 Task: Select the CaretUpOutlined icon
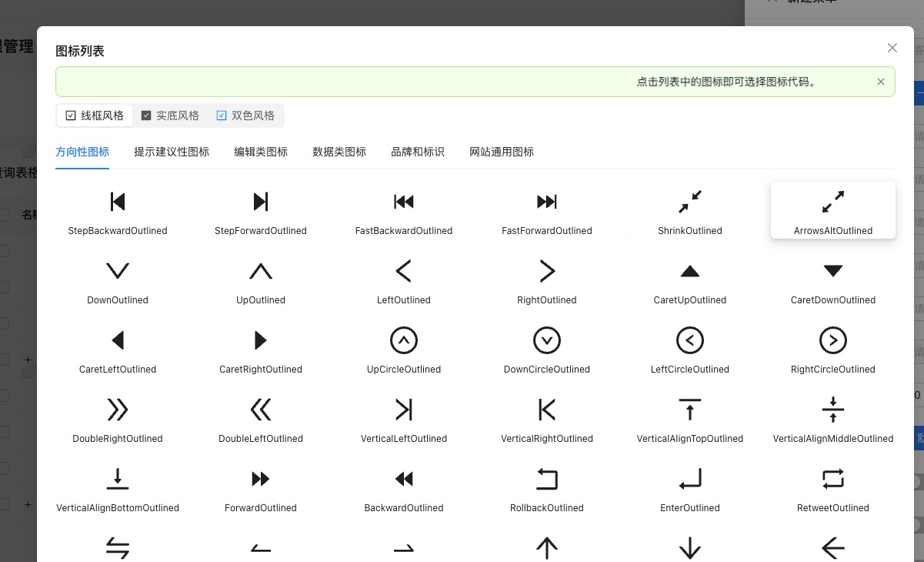click(690, 279)
